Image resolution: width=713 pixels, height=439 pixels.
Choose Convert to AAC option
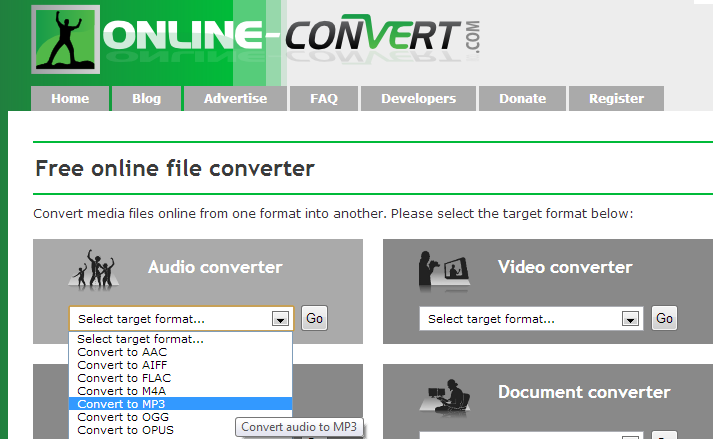pyautogui.click(x=181, y=352)
